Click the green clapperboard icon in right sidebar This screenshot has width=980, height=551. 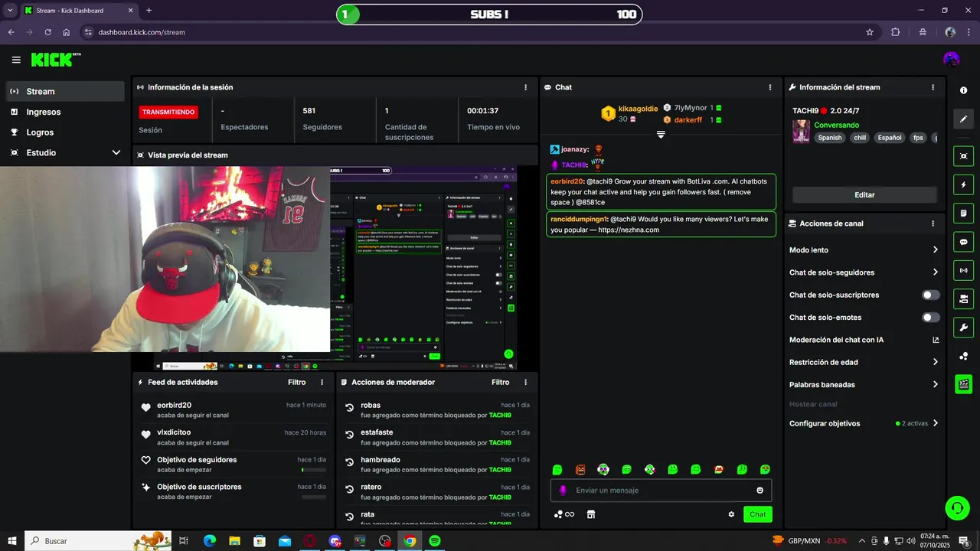pyautogui.click(x=963, y=384)
